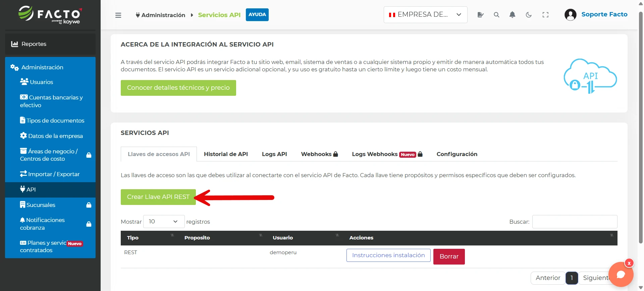Go to Tipos de documentos
This screenshot has height=291, width=644.
point(50,121)
